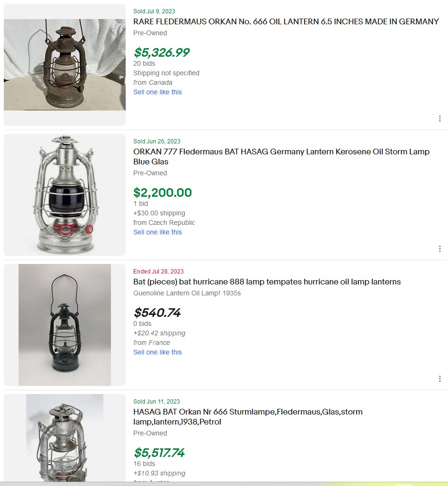448x486 pixels.
Task: Open rusty Fledermaus 666 lantern thumbnail
Action: 65,65
